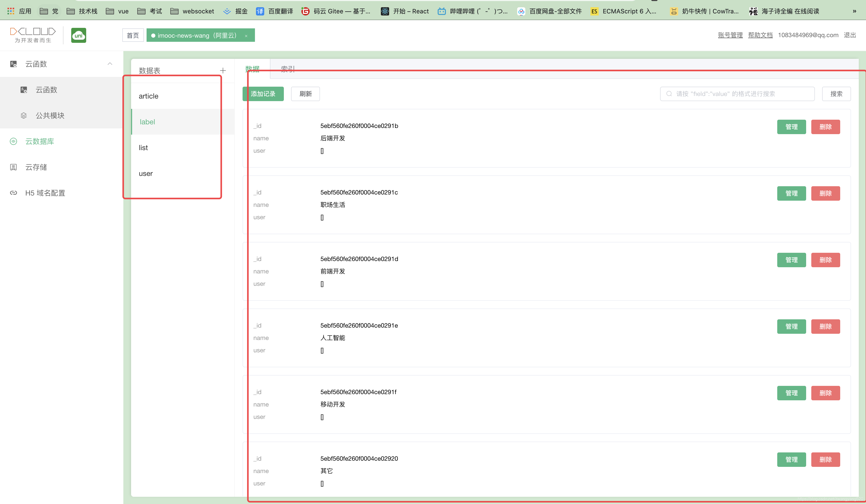Manage the 职场生活 record

[x=792, y=193]
